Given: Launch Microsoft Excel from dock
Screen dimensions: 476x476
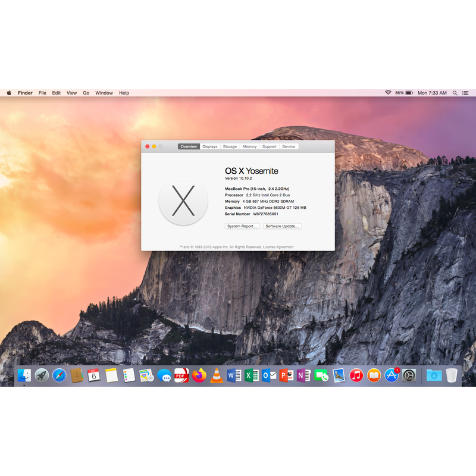Looking at the screenshot, I should coord(252,375).
